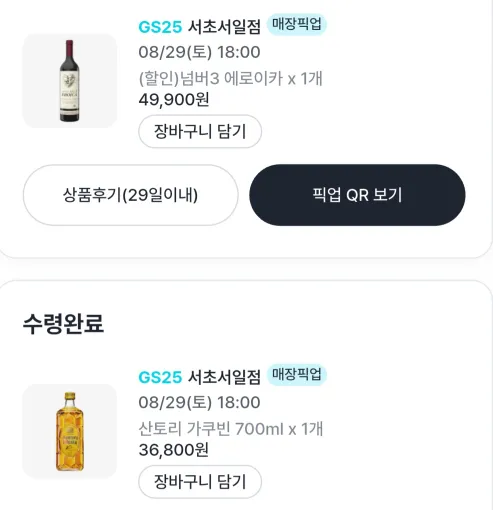The height and width of the screenshot is (510, 493).
Task: Open product 산토리 가쿠빈 700ml x 1개
Action: pyautogui.click(x=231, y=429)
